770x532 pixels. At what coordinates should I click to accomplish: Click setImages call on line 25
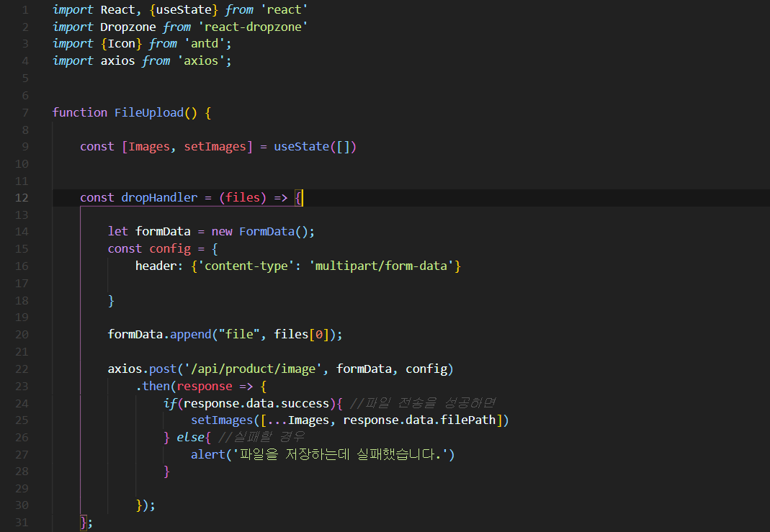221,420
